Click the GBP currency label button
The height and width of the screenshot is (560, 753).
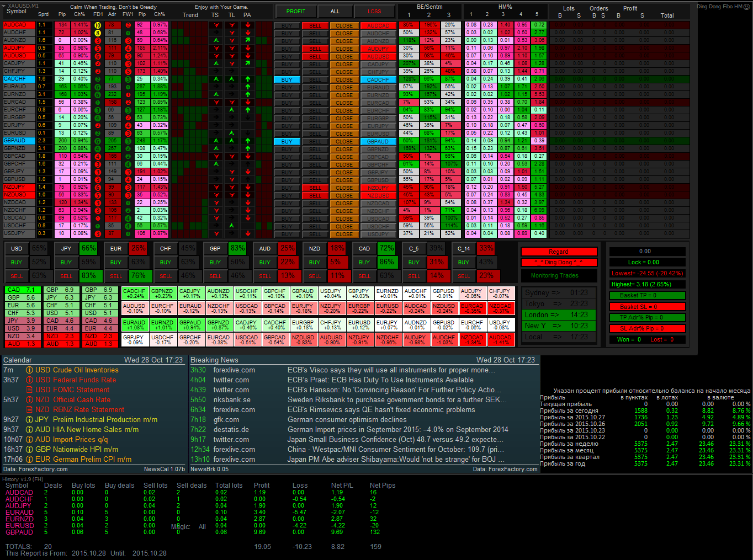coord(215,248)
